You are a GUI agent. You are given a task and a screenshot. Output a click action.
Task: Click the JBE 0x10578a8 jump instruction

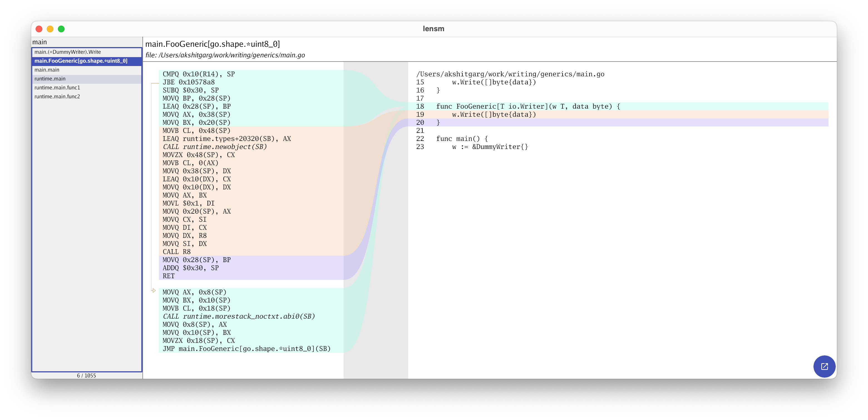click(x=189, y=82)
